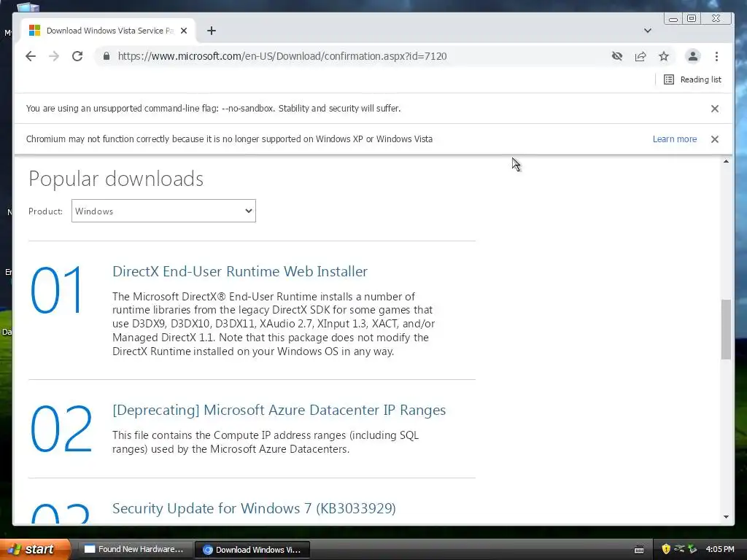Switch to Found New Hardware taskbar item
Viewport: 747px width, 560px height.
click(x=134, y=550)
